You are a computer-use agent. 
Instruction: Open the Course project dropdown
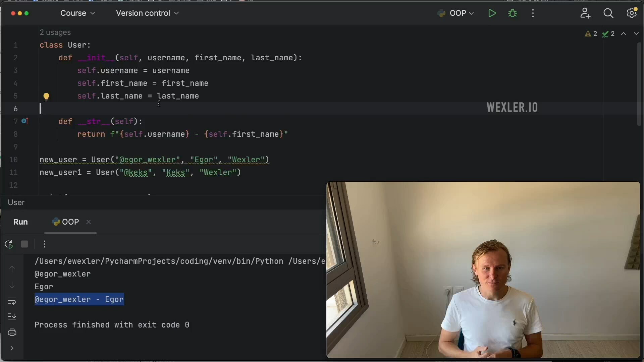pos(78,13)
